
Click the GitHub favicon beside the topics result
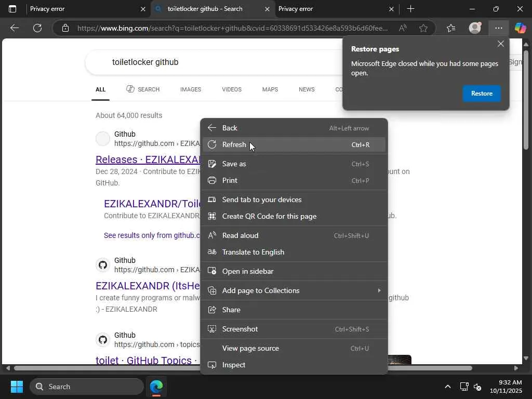coord(103,340)
